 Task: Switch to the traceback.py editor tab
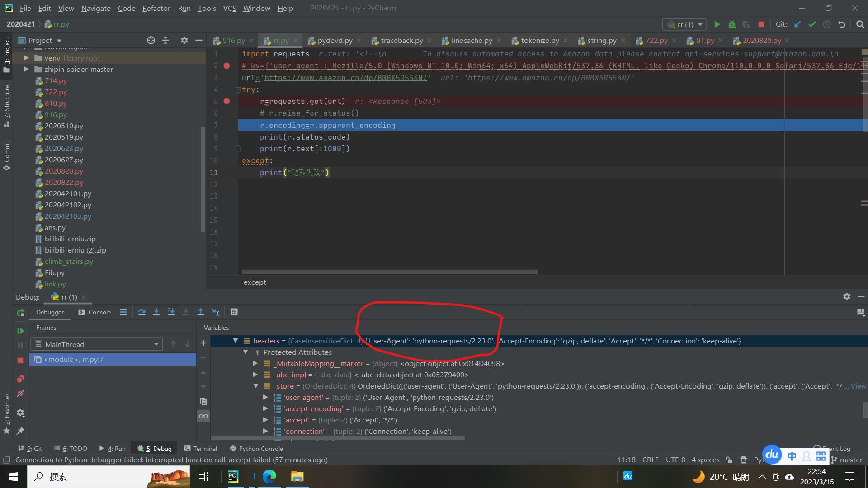click(x=401, y=41)
